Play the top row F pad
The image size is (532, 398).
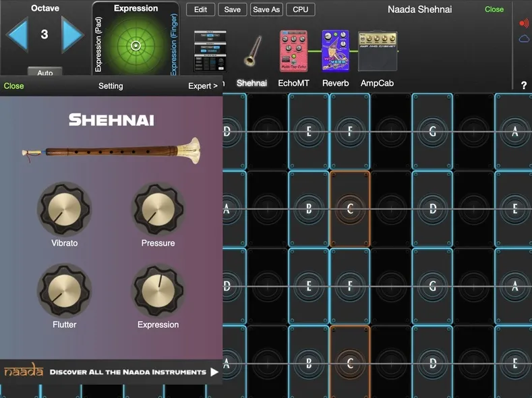pos(350,132)
